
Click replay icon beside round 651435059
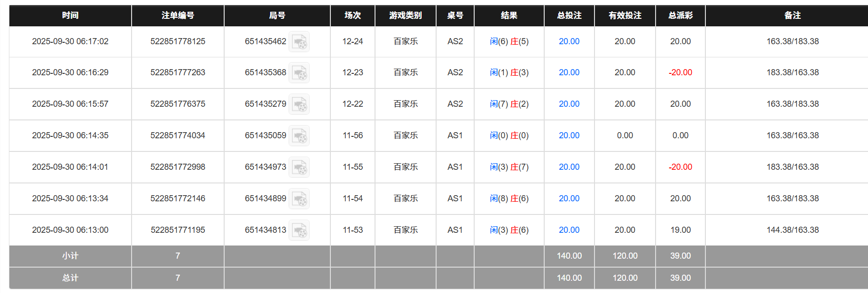click(x=299, y=136)
